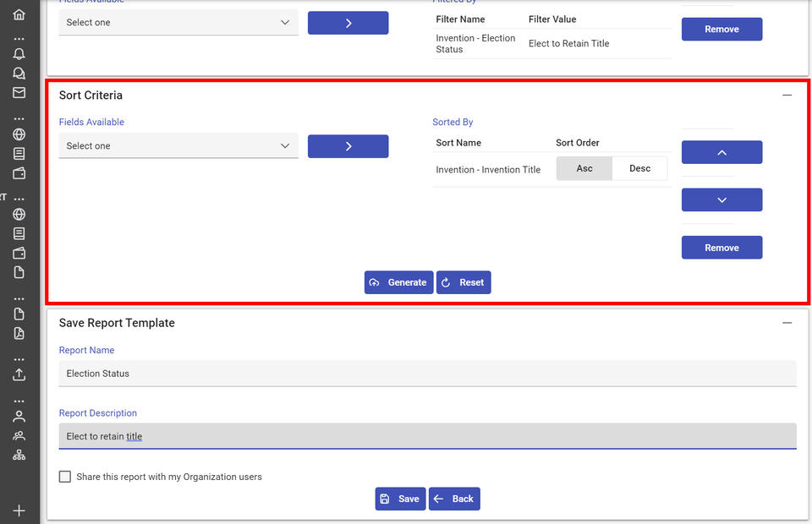Check Share this report with my Organization users
The width and height of the screenshot is (812, 524).
pos(65,477)
